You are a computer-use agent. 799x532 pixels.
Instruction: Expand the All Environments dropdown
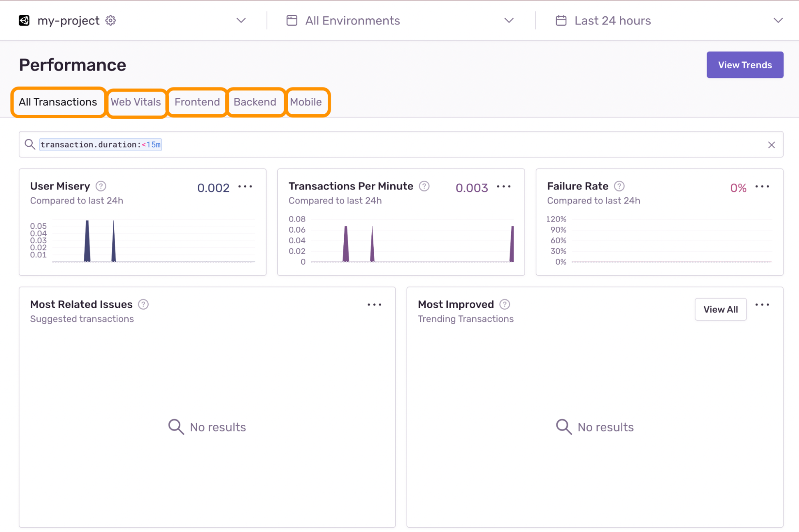(508, 20)
